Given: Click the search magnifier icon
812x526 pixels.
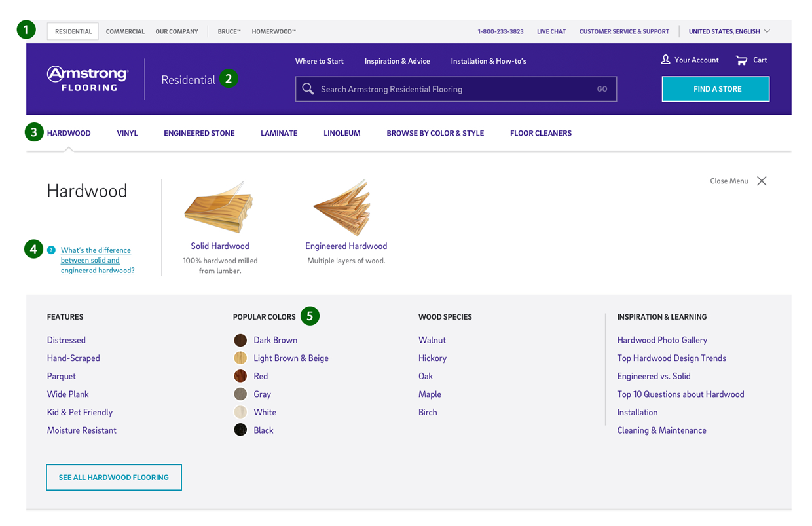Looking at the screenshot, I should [x=308, y=89].
